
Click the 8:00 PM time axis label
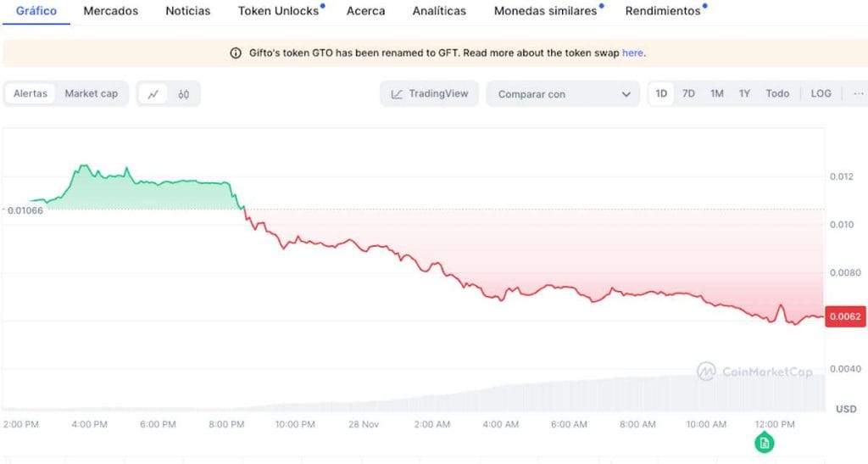[226, 425]
